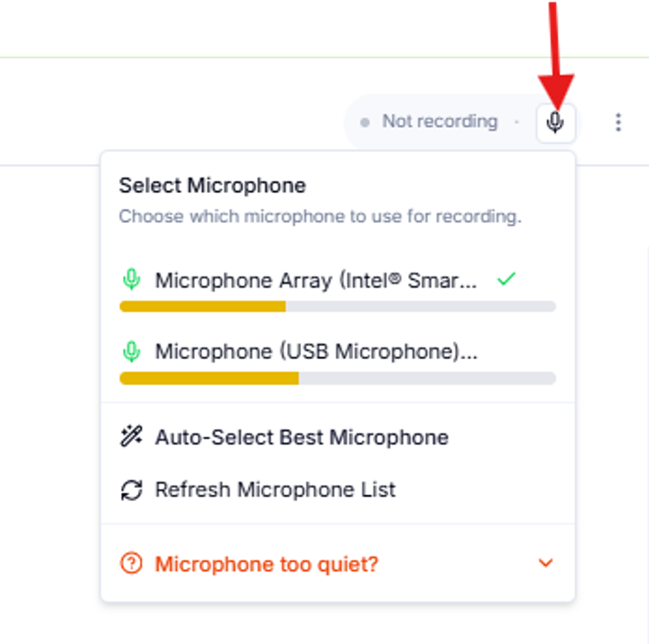Click green checkmark next to Microphone Array
This screenshot has width=649, height=644.
pyautogui.click(x=506, y=279)
